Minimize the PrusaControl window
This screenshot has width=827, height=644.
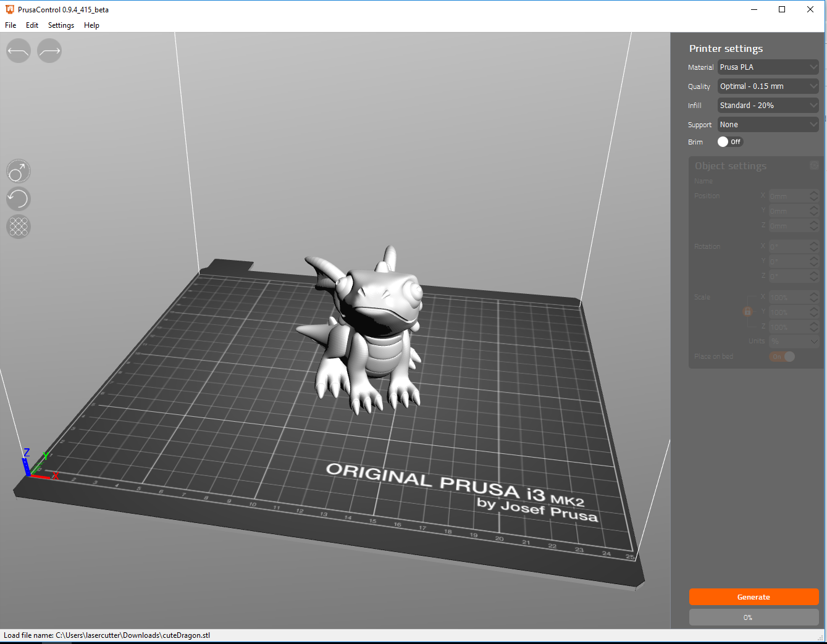coord(754,9)
